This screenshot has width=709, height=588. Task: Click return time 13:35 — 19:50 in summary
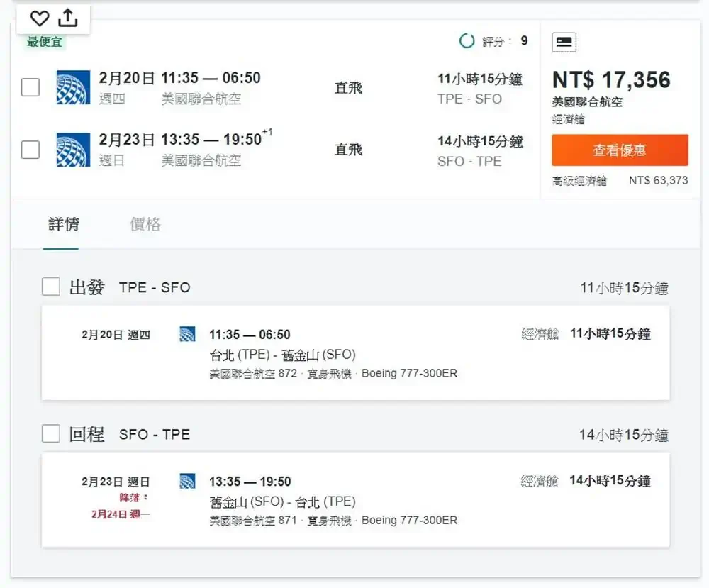click(x=211, y=140)
